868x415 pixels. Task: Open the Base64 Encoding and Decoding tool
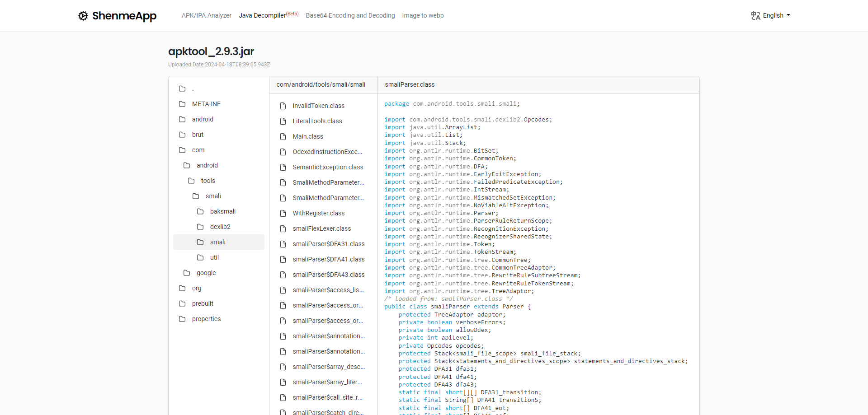[350, 15]
